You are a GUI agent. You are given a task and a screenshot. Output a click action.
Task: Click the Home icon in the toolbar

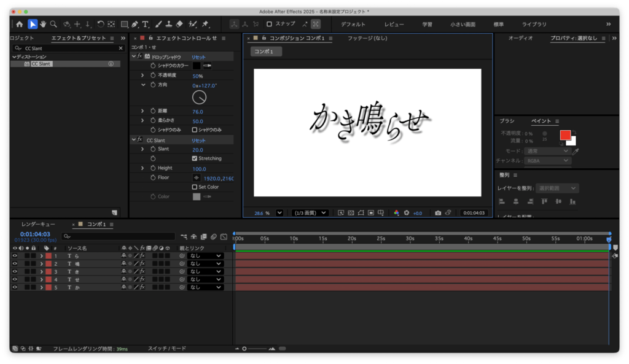click(x=19, y=24)
